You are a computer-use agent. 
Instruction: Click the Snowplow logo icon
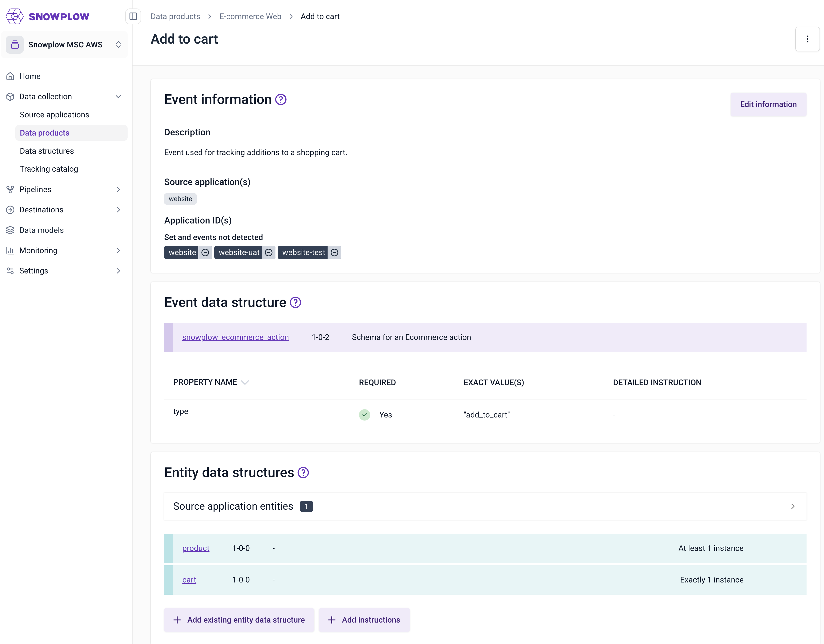(x=14, y=16)
